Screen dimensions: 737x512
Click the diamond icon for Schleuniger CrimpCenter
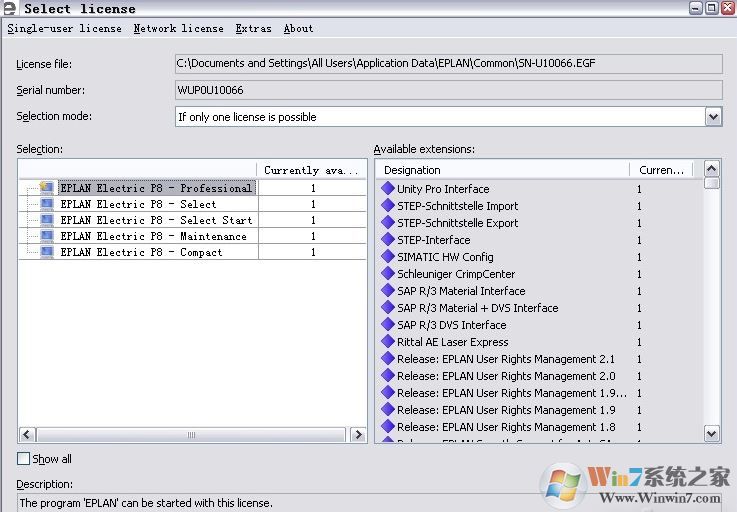389,274
